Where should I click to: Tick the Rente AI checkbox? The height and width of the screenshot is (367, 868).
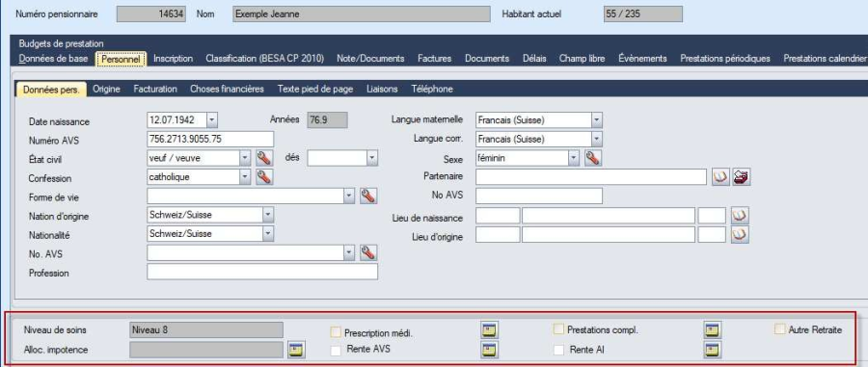pyautogui.click(x=559, y=350)
